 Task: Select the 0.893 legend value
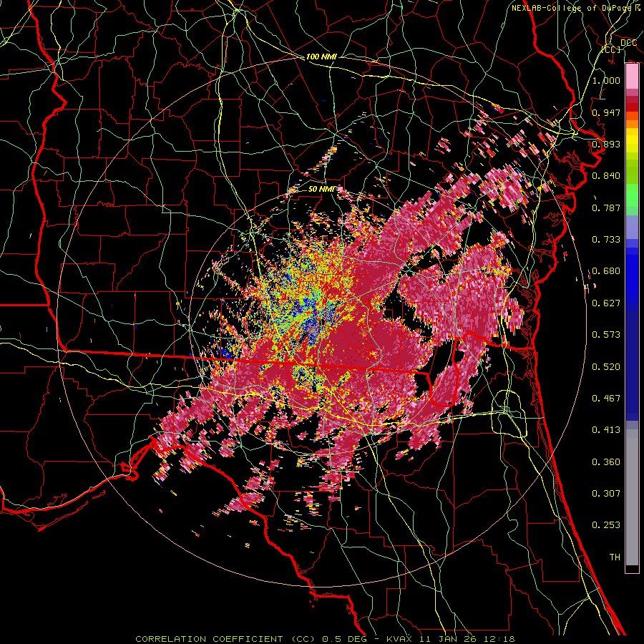(x=606, y=144)
